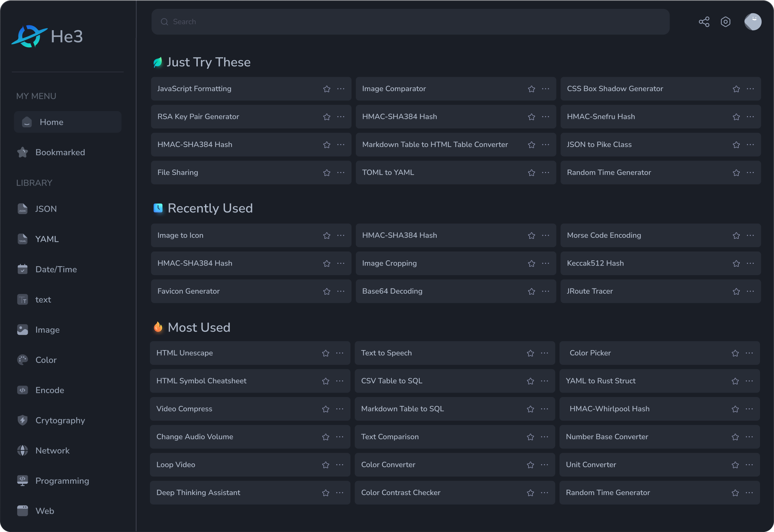Click the user avatar profile picture
The image size is (774, 532).
(x=753, y=22)
